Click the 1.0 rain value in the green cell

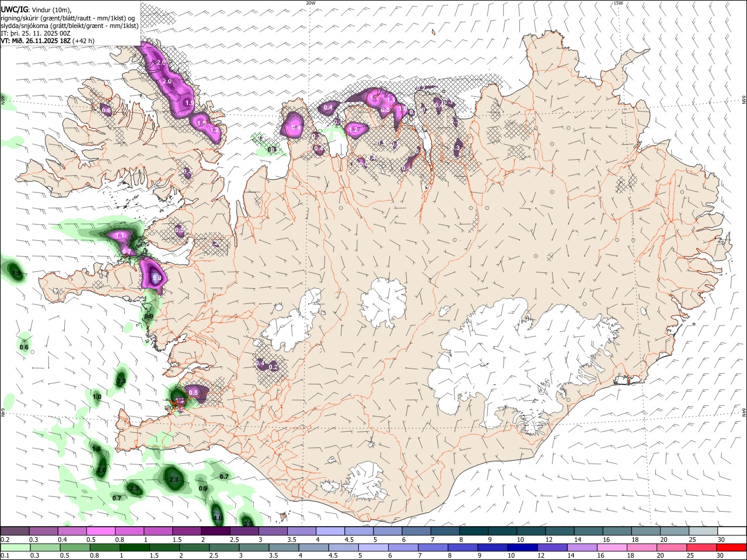(97, 397)
